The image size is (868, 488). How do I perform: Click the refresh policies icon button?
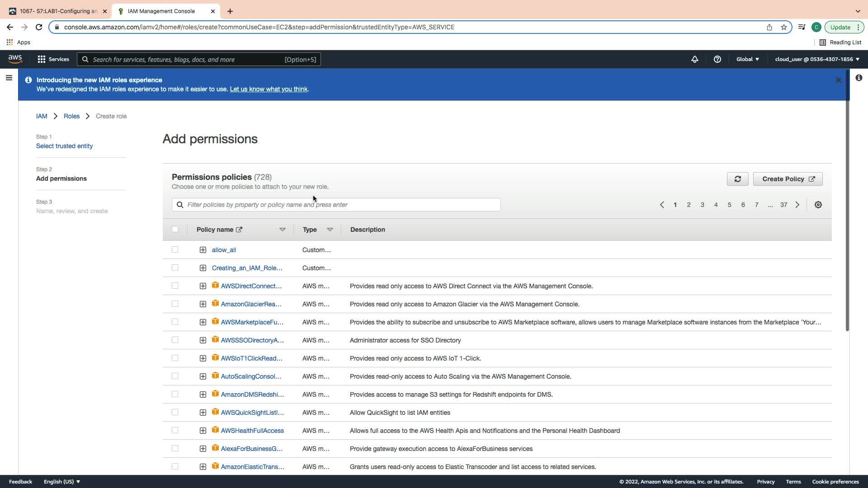737,179
